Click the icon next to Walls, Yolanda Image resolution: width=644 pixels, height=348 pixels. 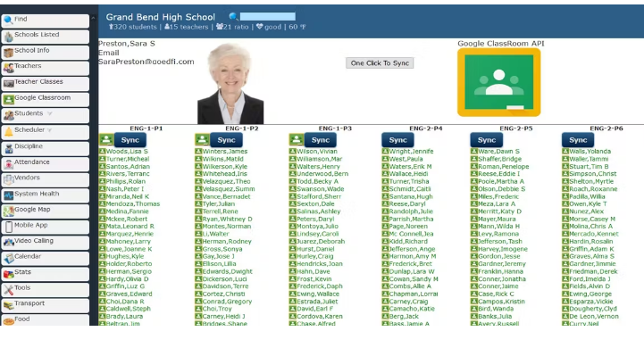point(565,152)
